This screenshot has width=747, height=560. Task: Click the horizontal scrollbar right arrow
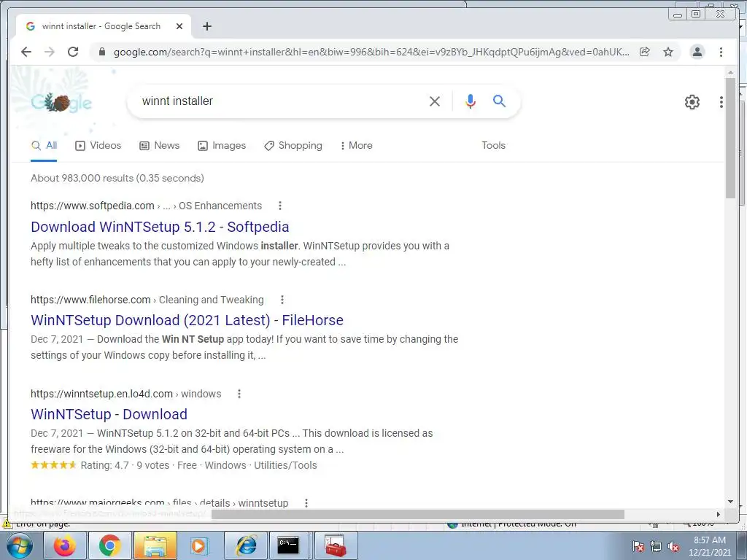coord(719,514)
